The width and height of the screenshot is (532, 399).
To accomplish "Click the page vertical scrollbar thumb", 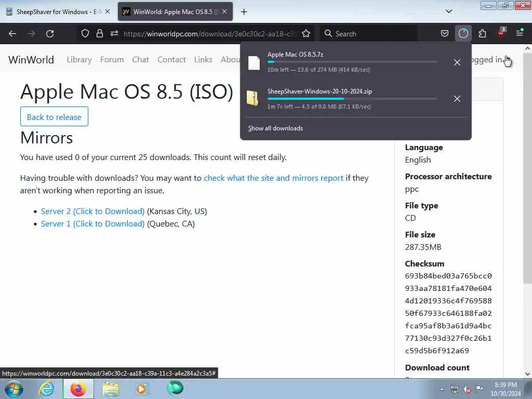I will pyautogui.click(x=527, y=168).
